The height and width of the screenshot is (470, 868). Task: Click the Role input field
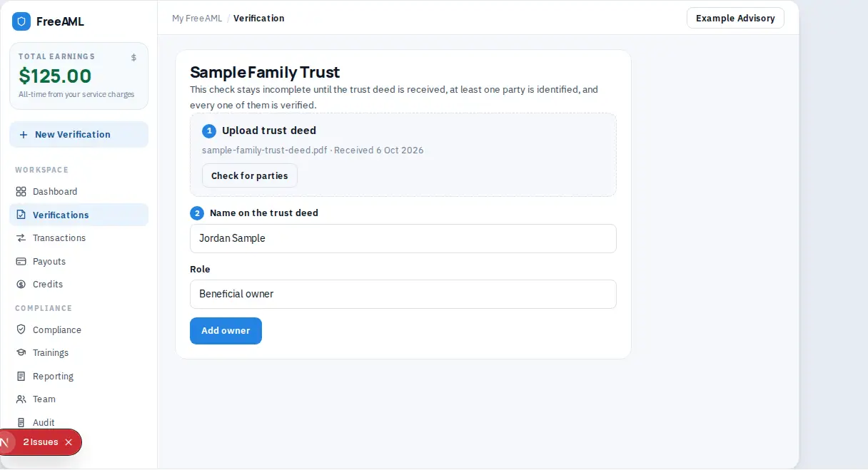(x=403, y=294)
